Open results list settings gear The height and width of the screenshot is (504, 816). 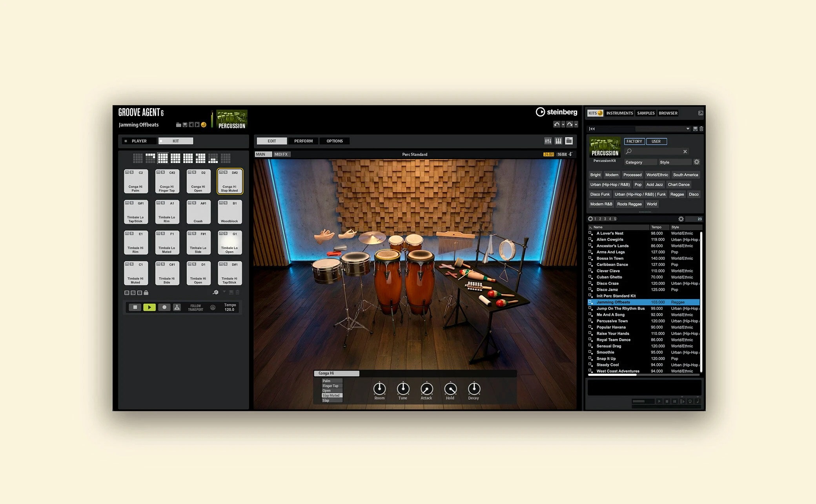pyautogui.click(x=681, y=219)
